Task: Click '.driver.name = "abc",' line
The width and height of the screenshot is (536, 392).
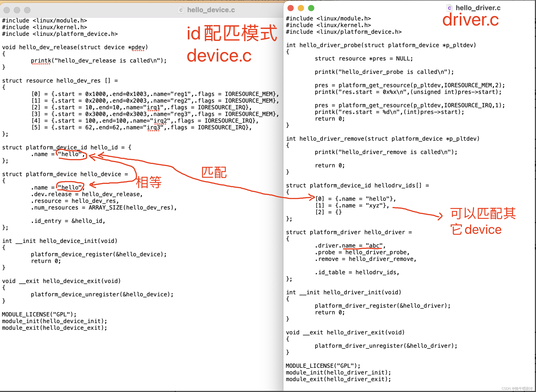Action: pos(350,246)
